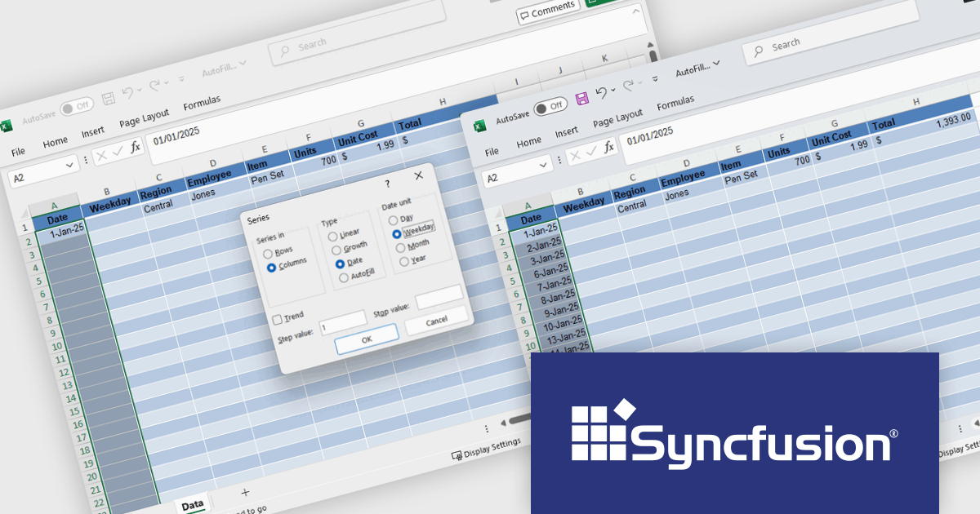
Task: Click the Redo arrow in the left Excel window
Action: (x=154, y=86)
